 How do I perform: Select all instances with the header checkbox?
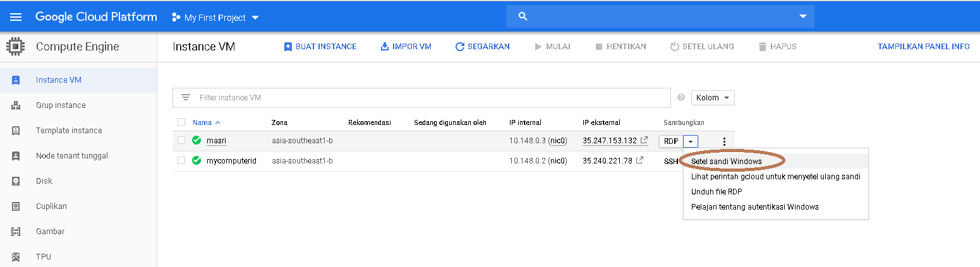(x=181, y=122)
